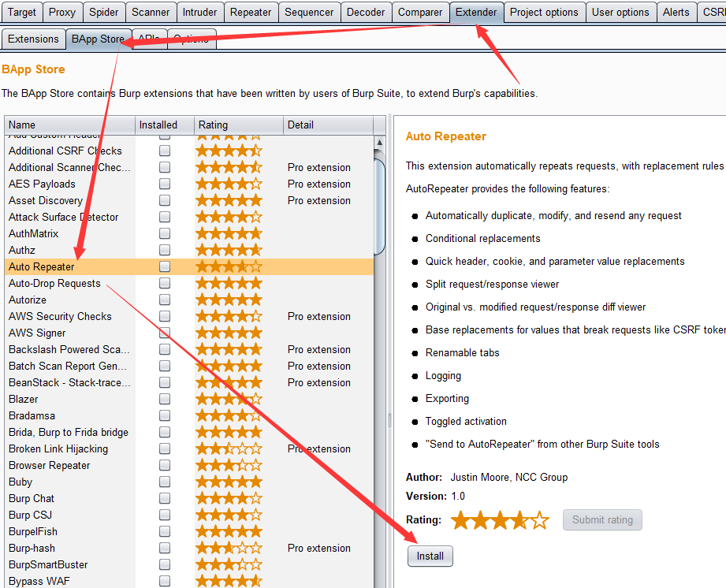Select the Authz extension row
726x588 pixels.
click(189, 250)
